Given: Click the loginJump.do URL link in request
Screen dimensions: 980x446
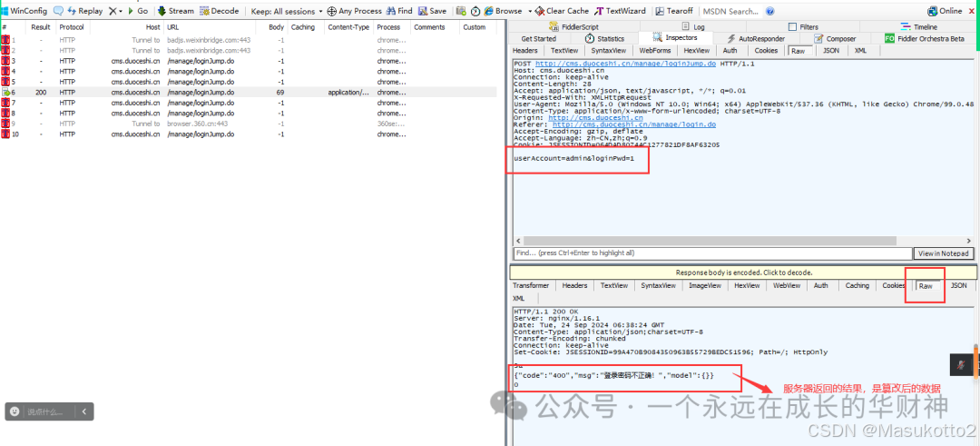Looking at the screenshot, I should tap(625, 64).
